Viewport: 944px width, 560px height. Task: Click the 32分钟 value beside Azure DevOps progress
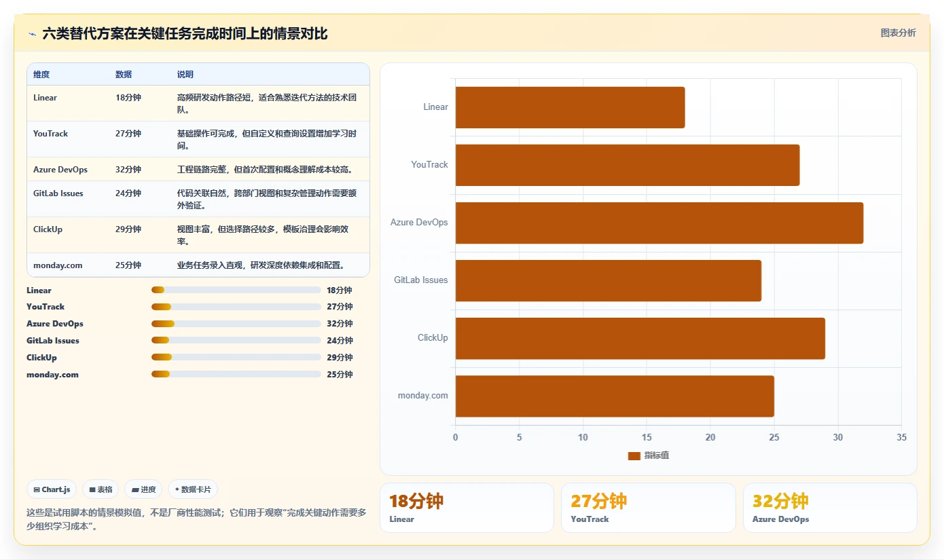340,324
